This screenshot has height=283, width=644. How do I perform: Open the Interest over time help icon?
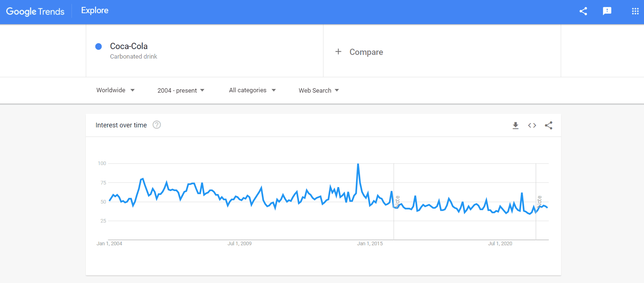click(x=157, y=125)
